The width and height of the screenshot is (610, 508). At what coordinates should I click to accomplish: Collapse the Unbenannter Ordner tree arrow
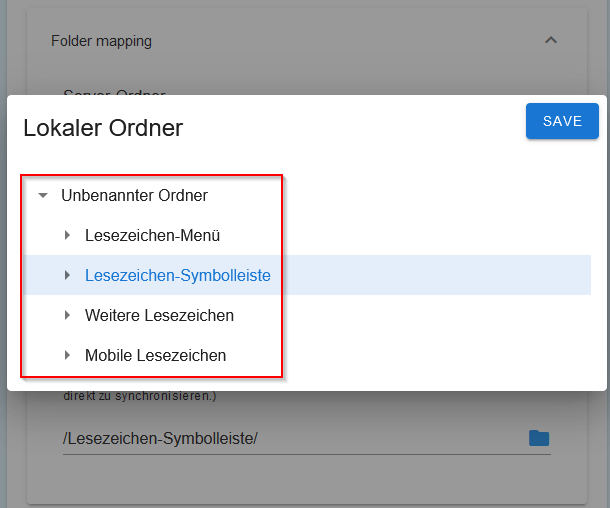[43, 196]
